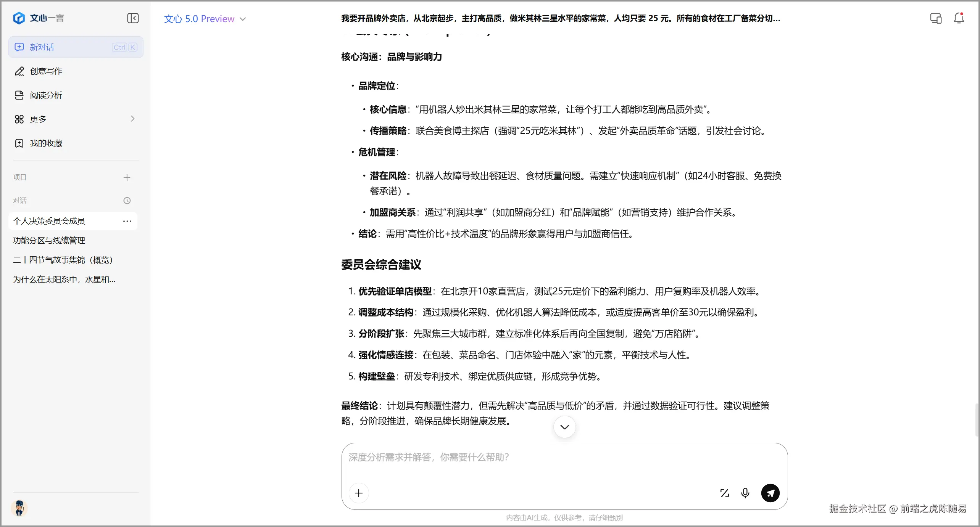The width and height of the screenshot is (980, 527).
Task: Open the 功能分区与线缆管理 conversation
Action: point(49,241)
